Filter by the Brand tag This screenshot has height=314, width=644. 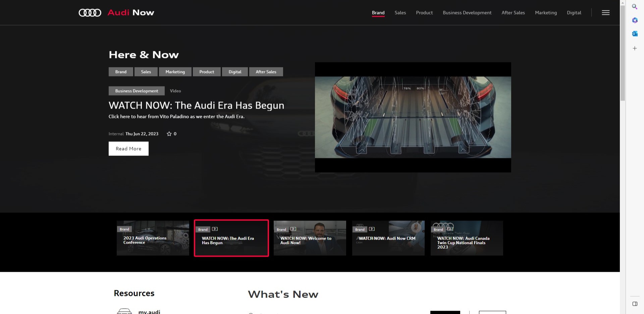[121, 72]
